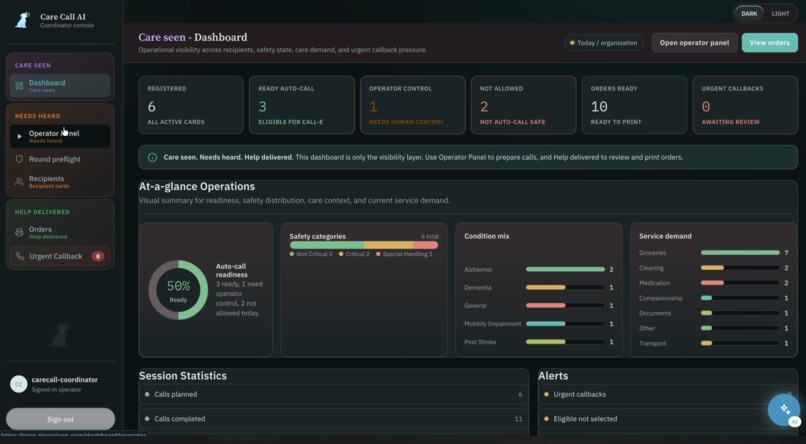Viewport: 806px width, 444px height.
Task: Click the Urgent Callback phone icon
Action: click(20, 256)
